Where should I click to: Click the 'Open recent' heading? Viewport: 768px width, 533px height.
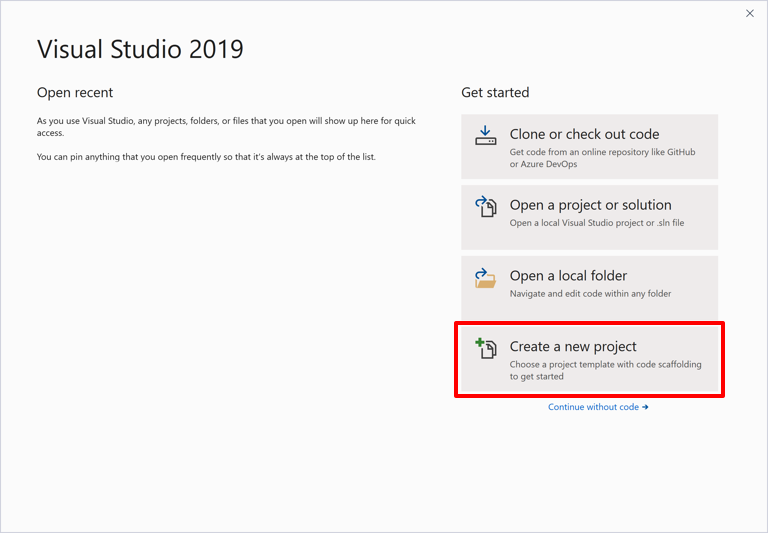[75, 93]
